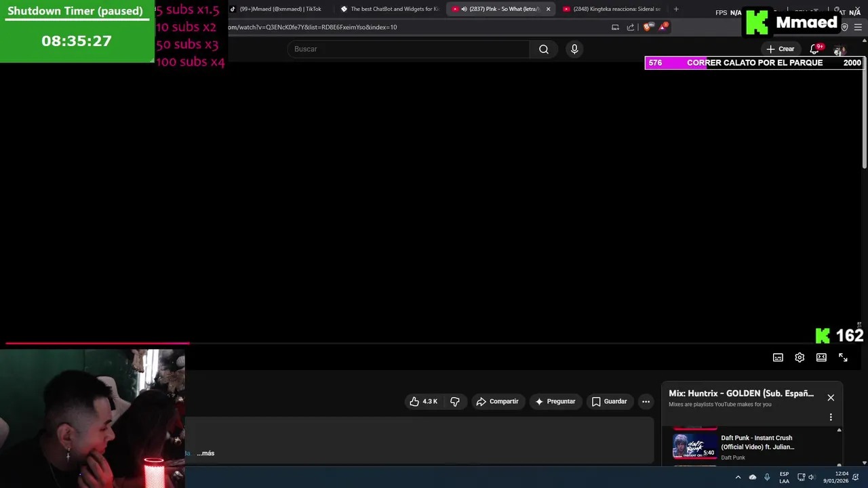Start voice search with the microphone icon
The height and width of the screenshot is (488, 868).
click(x=574, y=49)
